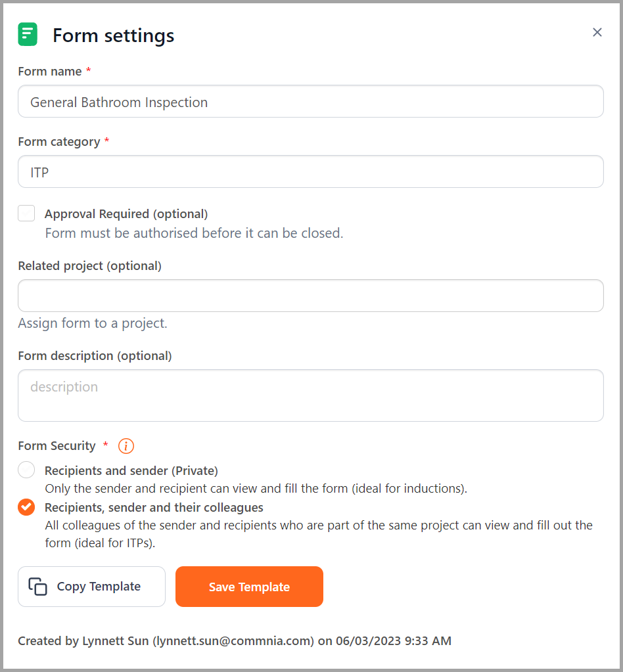Open the Related project field

click(x=311, y=296)
